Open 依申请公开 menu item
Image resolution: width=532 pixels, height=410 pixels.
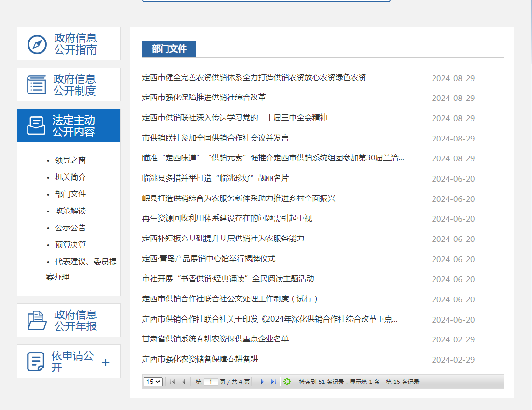pos(69,361)
